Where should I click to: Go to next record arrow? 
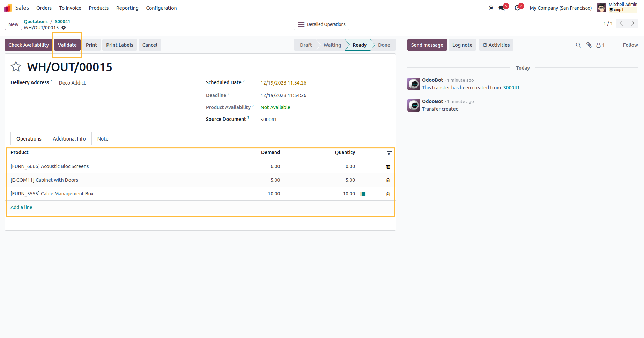632,23
